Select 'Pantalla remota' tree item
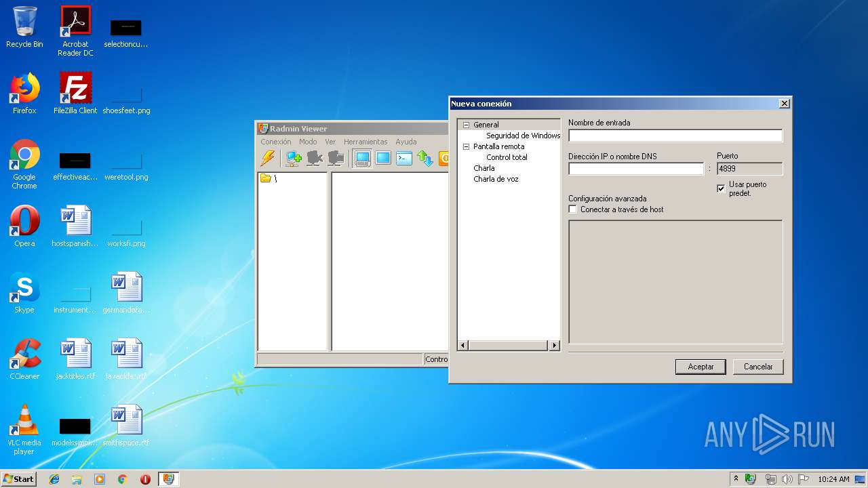The width and height of the screenshot is (868, 488). pyautogui.click(x=498, y=146)
